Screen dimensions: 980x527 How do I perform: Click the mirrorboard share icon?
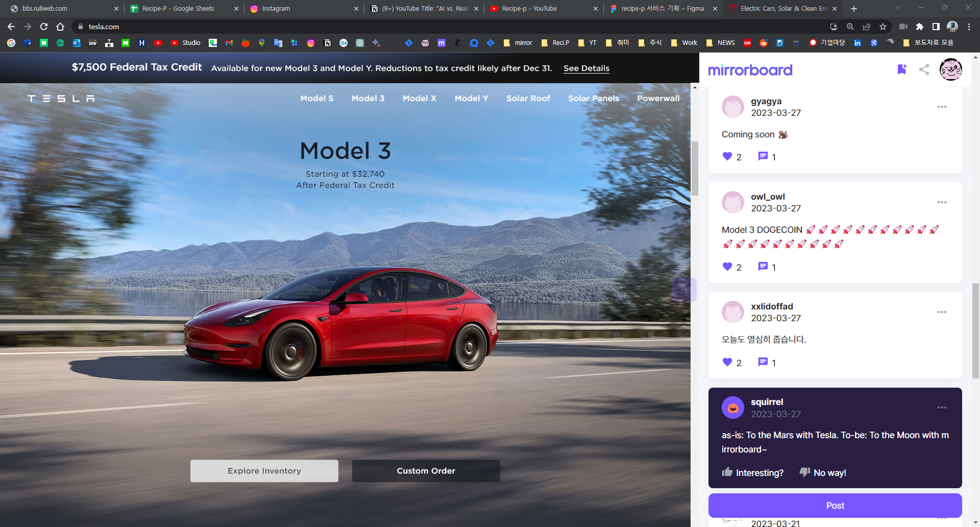pos(924,69)
